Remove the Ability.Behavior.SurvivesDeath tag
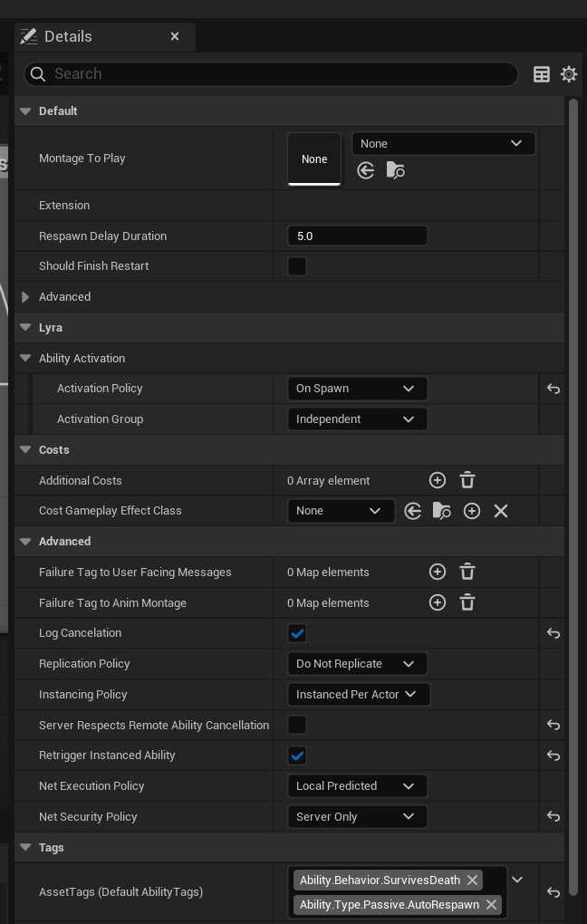 coord(472,881)
